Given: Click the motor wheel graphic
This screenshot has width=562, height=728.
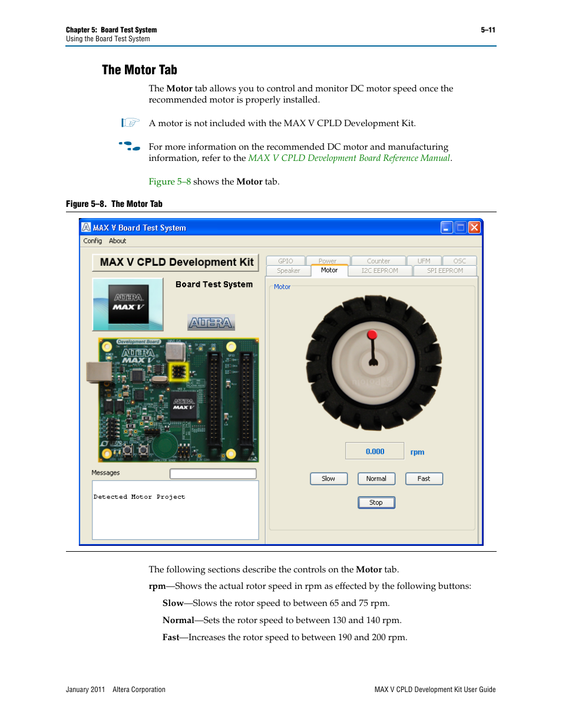Looking at the screenshot, I should tap(373, 364).
